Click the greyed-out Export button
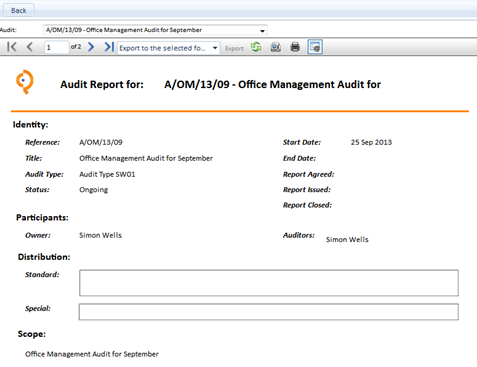 pos(234,48)
